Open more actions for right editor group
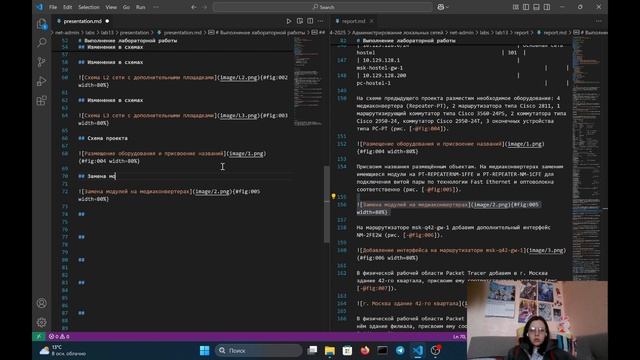640x360 pixels. (x=599, y=21)
